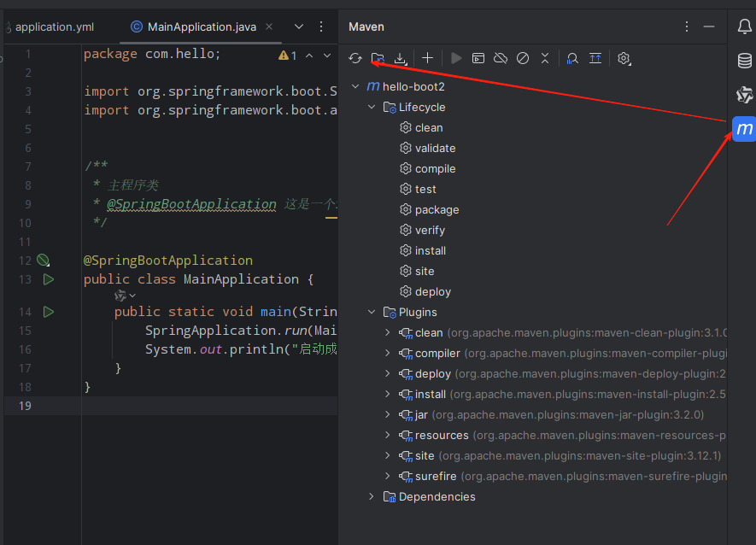
Task: Collapse Lifecycle folder
Action: point(372,107)
